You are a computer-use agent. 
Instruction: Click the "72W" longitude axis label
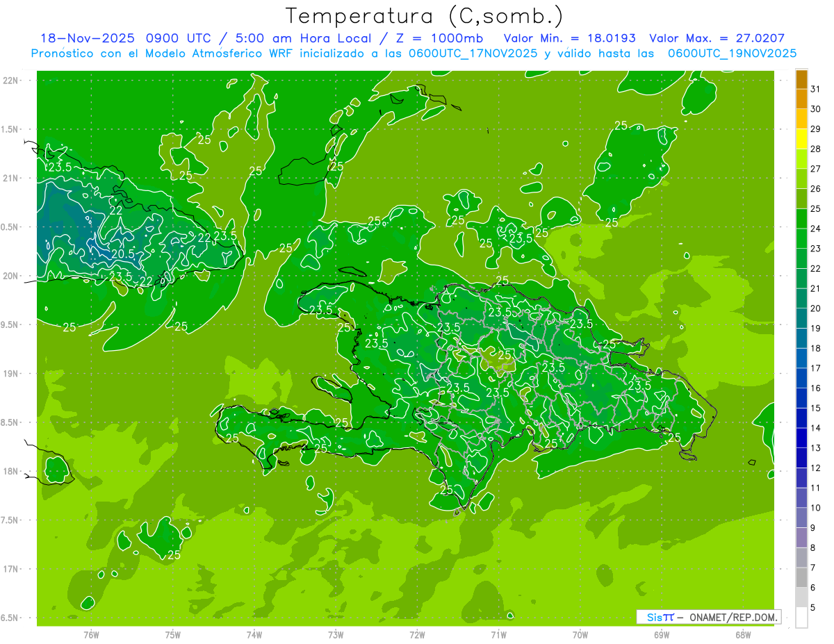pos(417,635)
